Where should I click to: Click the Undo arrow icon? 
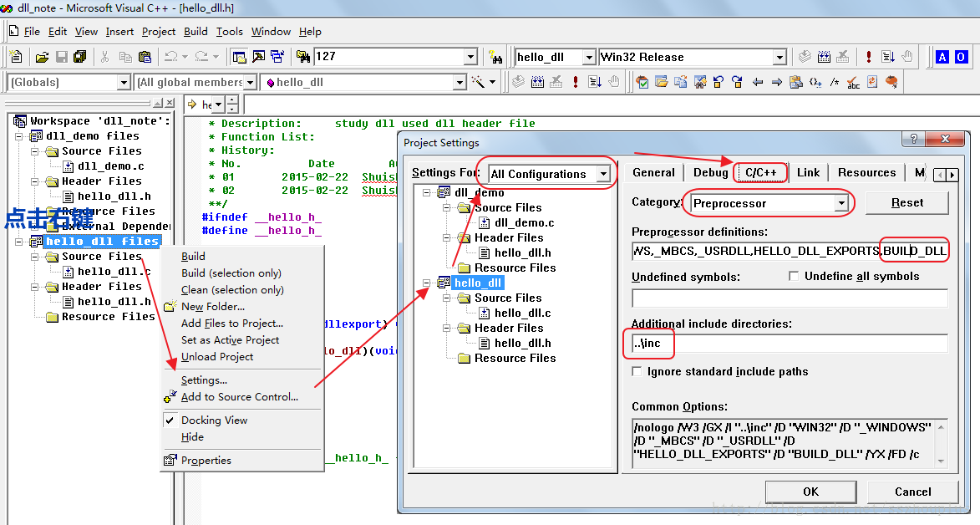click(171, 57)
